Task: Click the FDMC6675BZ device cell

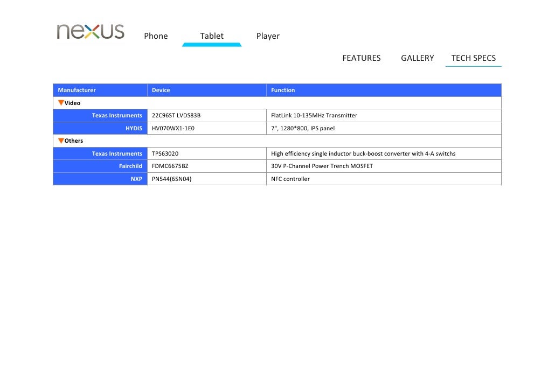Action: pos(207,166)
